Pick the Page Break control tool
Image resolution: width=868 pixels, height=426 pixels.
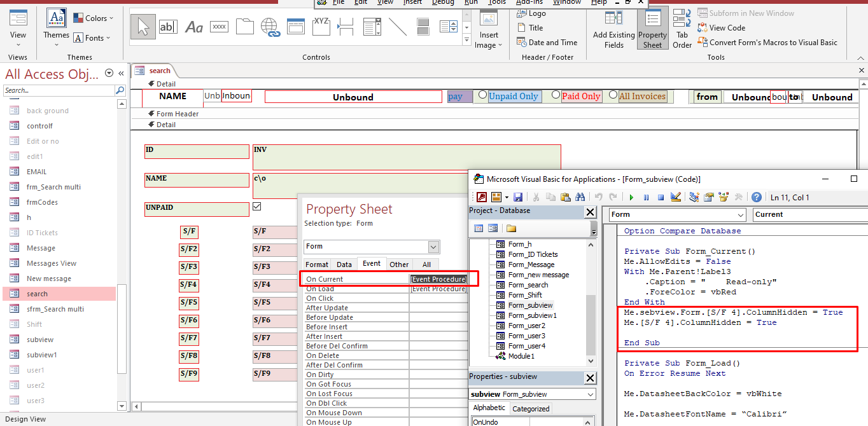[x=346, y=27]
